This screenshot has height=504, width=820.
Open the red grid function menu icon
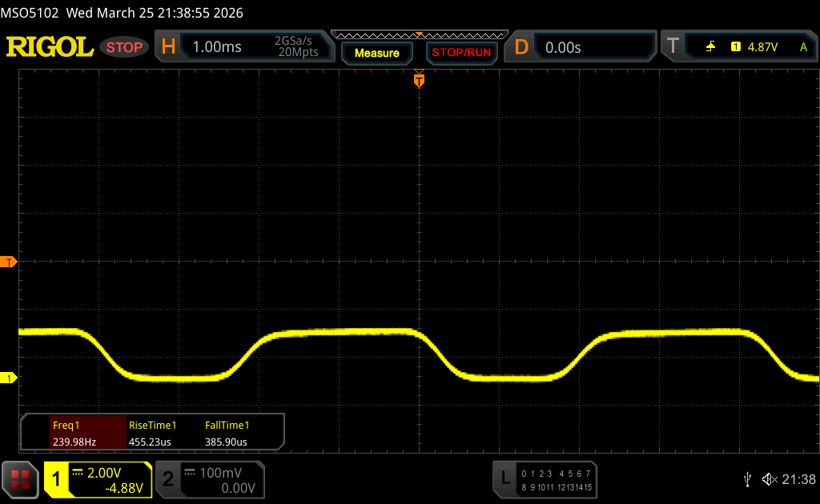20,478
